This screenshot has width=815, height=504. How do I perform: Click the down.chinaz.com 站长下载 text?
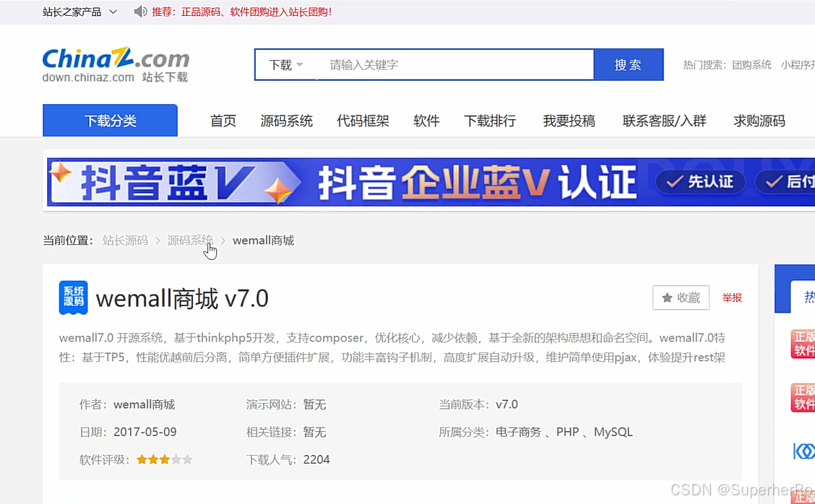click(115, 77)
